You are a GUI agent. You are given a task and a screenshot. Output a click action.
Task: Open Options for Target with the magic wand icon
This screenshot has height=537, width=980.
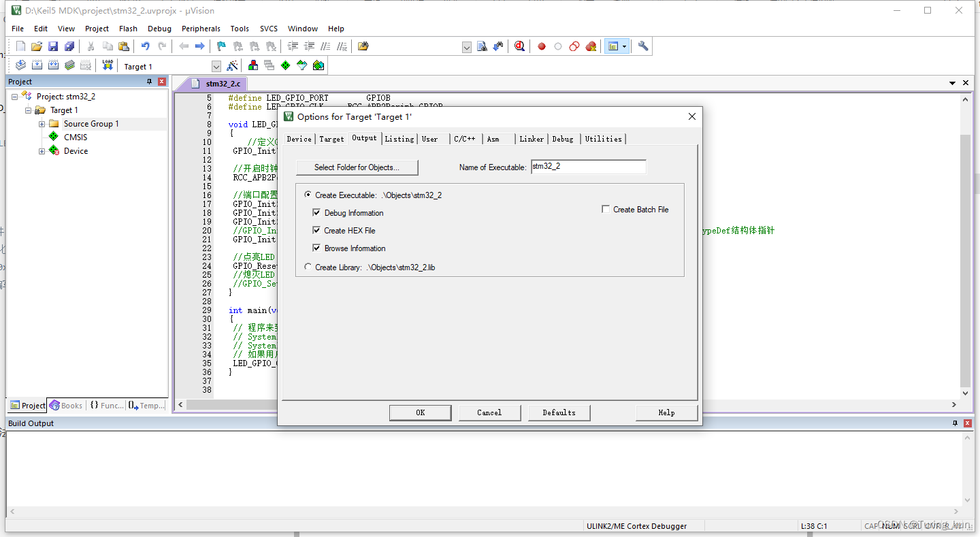[233, 65]
